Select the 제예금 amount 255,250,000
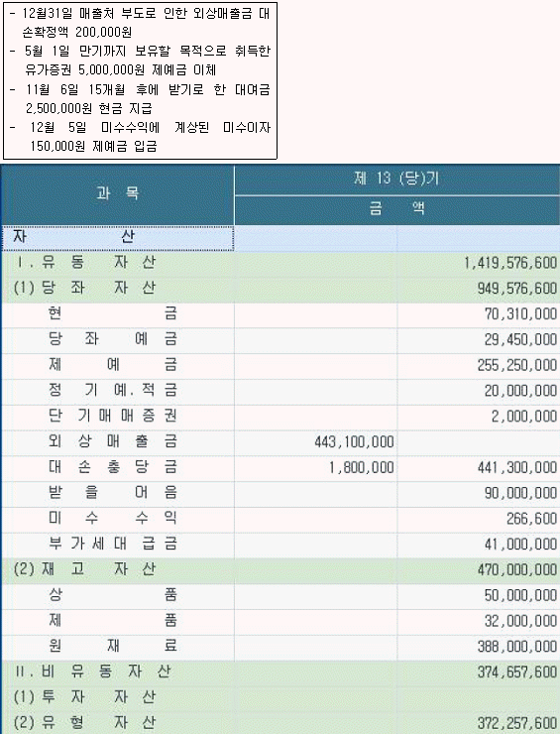Image resolution: width=560 pixels, height=734 pixels. coord(517,365)
